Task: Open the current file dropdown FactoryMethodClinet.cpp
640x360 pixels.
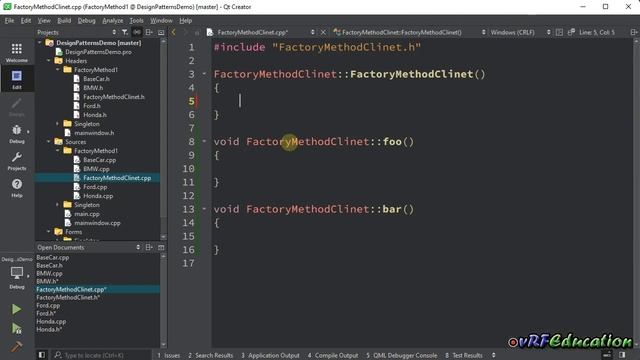Action: [261, 32]
